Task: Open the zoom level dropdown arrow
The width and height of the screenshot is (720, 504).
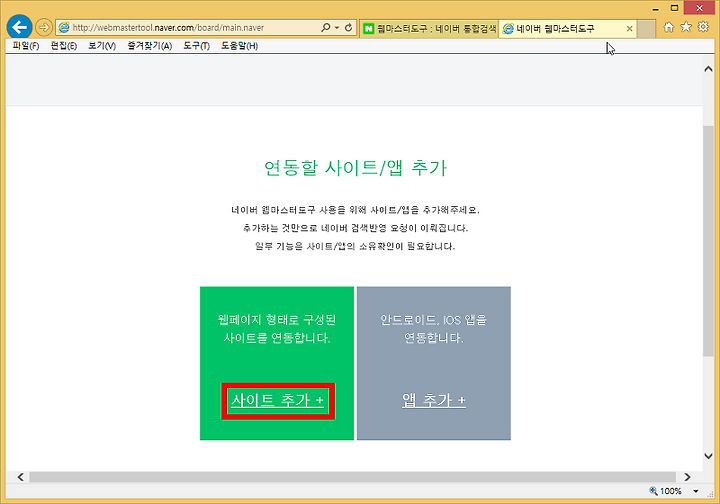Action: [x=696, y=491]
